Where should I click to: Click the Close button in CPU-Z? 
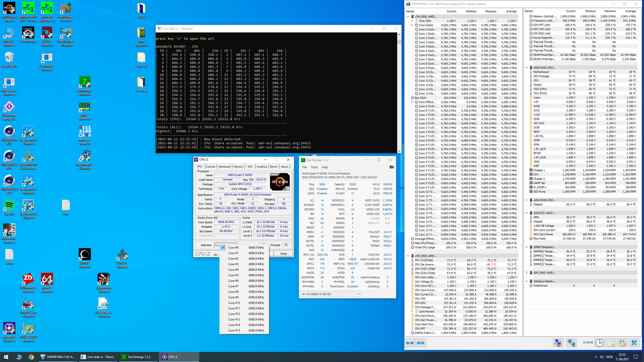283,253
